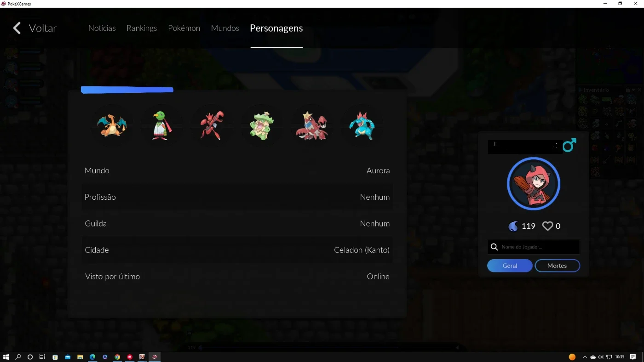Click the back arrow next to Voltar
644x362 pixels.
click(x=17, y=28)
